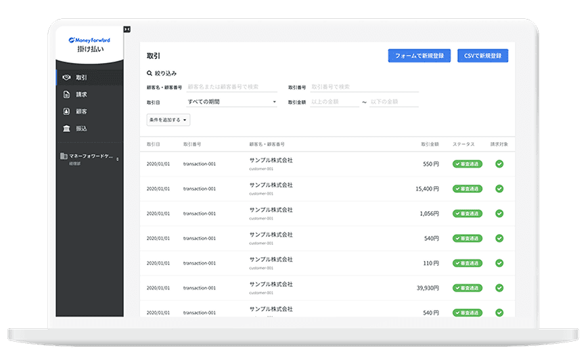
Task: Click the ステータス column header
Action: pyautogui.click(x=463, y=144)
